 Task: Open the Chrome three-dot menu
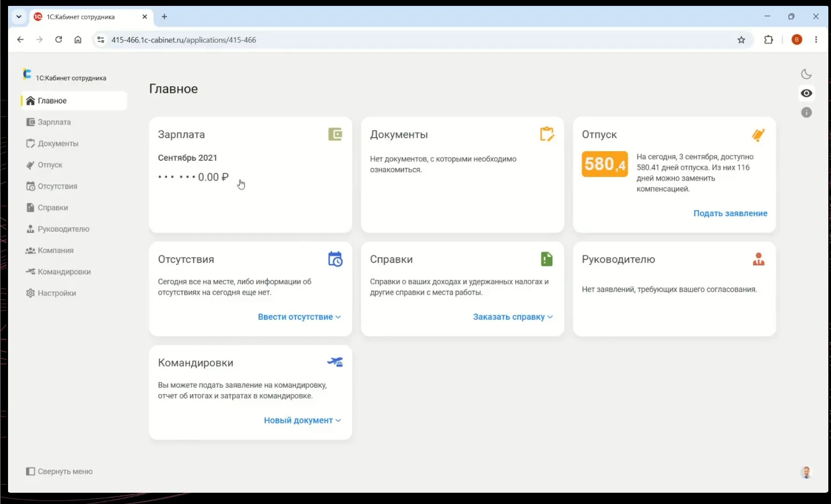pos(816,40)
